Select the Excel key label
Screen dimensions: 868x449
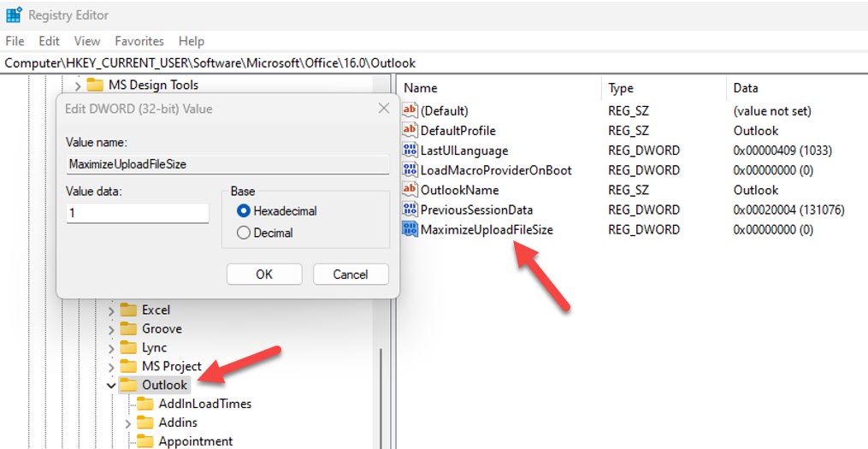tap(156, 310)
